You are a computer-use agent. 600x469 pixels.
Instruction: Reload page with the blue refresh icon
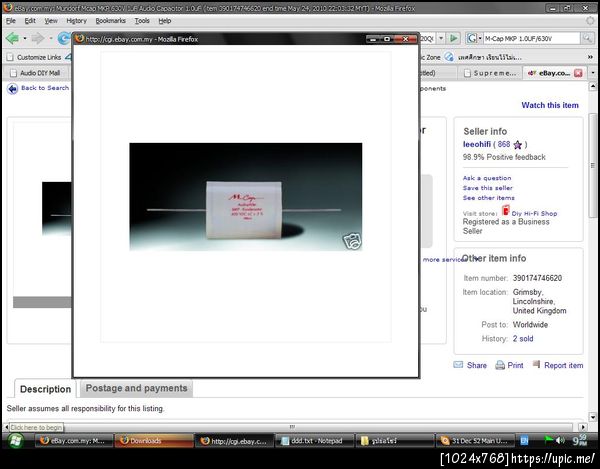(64, 38)
